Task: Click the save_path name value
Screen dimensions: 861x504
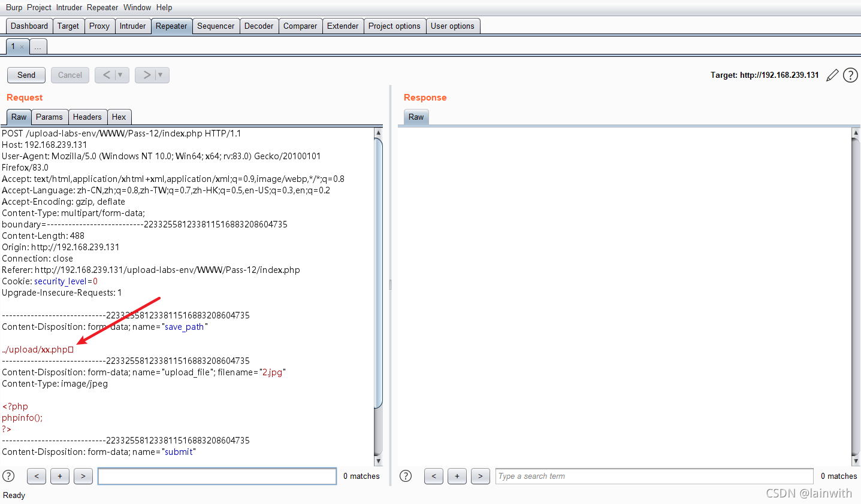Action: (185, 327)
